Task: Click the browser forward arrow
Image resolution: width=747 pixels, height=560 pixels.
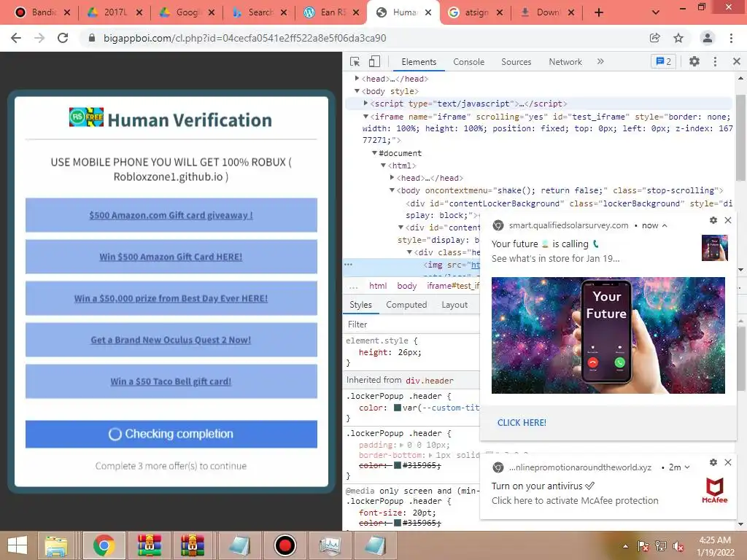Action: click(39, 38)
